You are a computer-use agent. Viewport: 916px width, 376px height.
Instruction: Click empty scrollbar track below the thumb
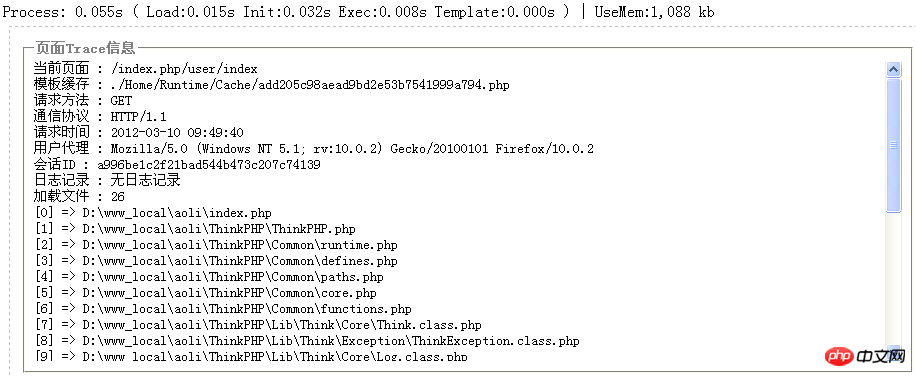893,277
